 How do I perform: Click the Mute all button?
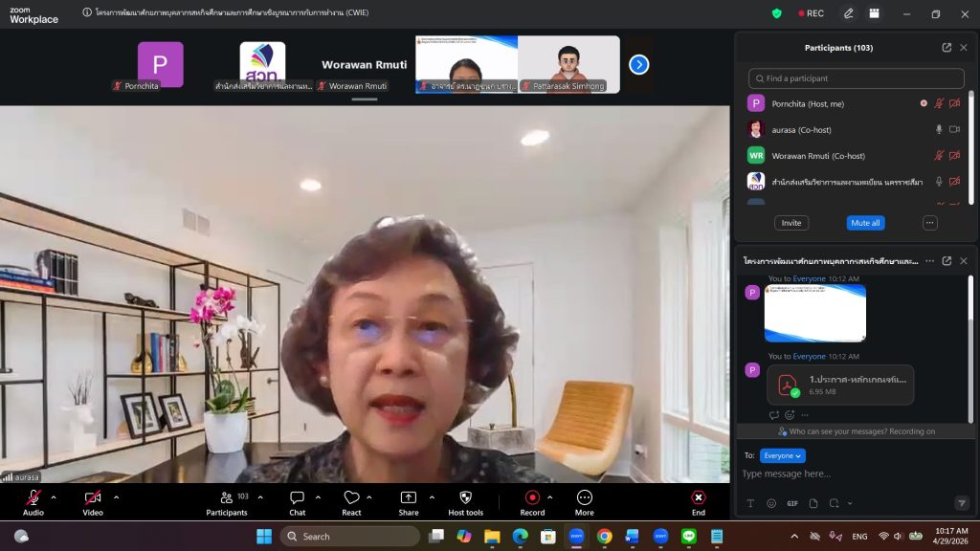click(865, 223)
